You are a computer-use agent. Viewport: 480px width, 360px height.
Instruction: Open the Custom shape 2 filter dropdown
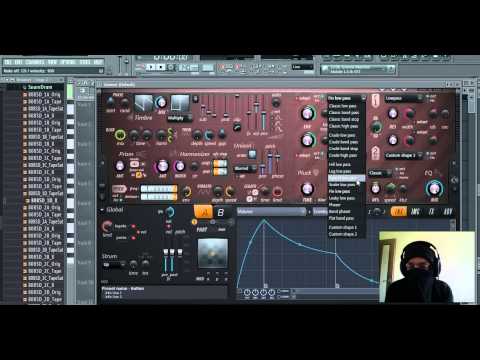pyautogui.click(x=404, y=155)
